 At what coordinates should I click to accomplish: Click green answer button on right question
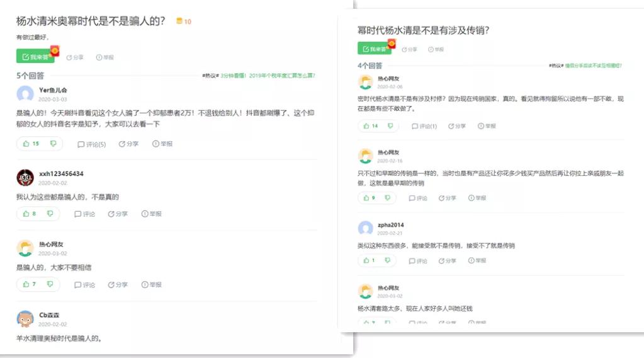pos(374,49)
